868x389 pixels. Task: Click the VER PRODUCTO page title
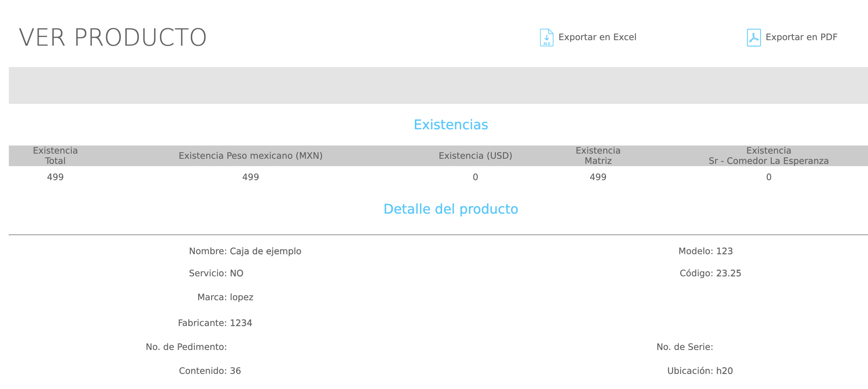click(x=113, y=38)
